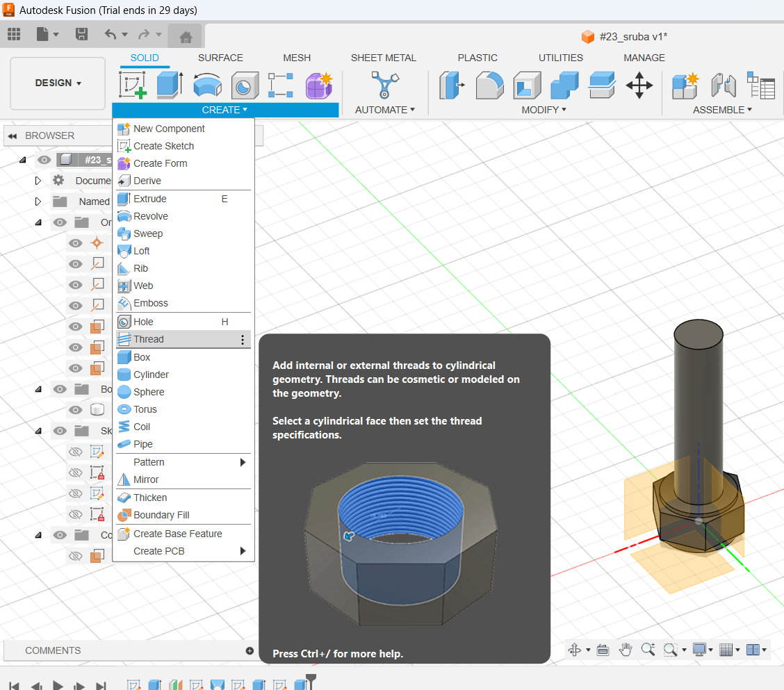The width and height of the screenshot is (784, 690).
Task: Toggle the eye beside the origin point
Action: point(76,243)
